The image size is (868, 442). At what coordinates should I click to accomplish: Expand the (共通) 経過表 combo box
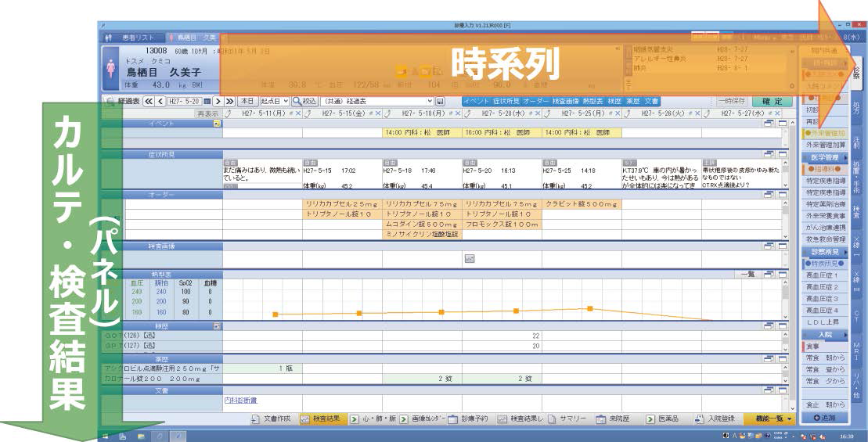(x=430, y=101)
